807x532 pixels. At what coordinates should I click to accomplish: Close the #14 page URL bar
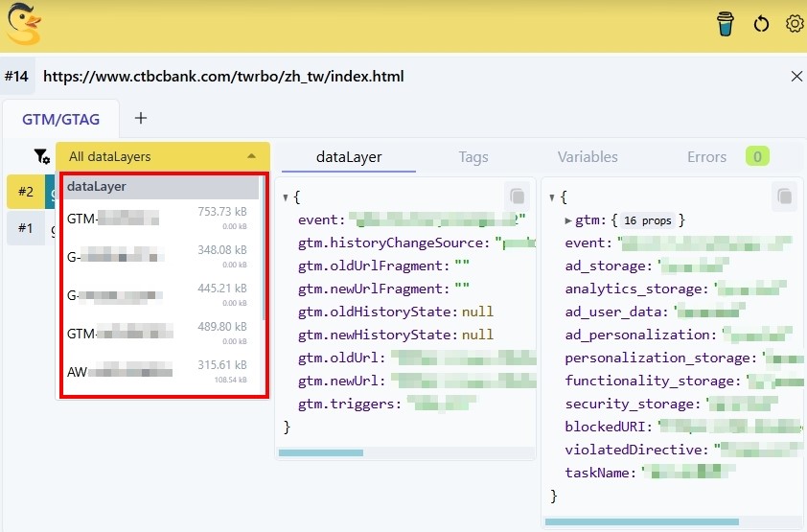tap(795, 77)
